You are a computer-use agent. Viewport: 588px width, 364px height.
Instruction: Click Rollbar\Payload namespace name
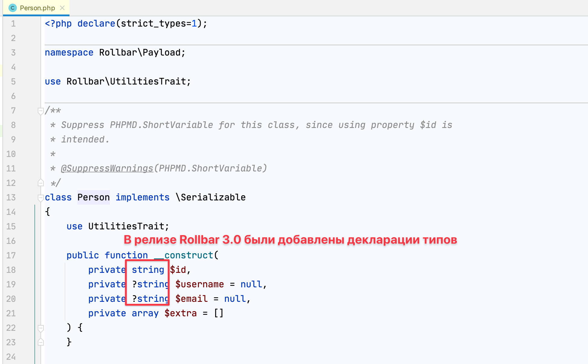[x=140, y=53]
